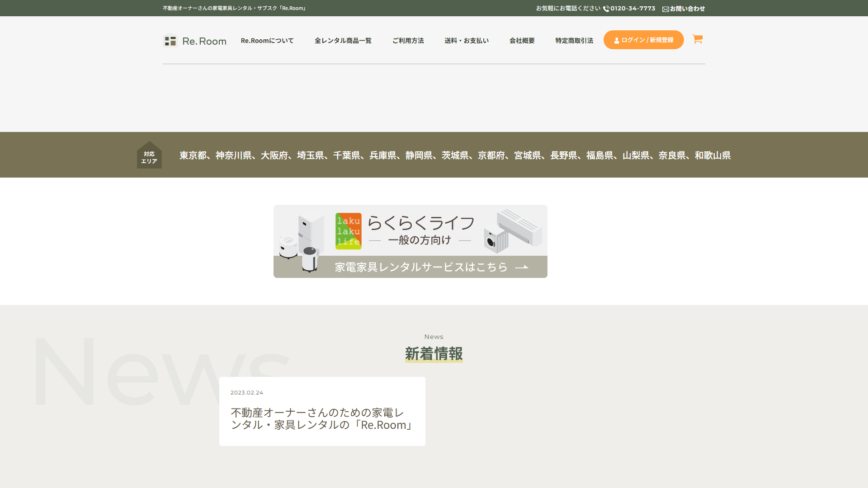The image size is (868, 488).
Task: Click the envelope icon beside お問い合わせ
Action: (x=665, y=9)
